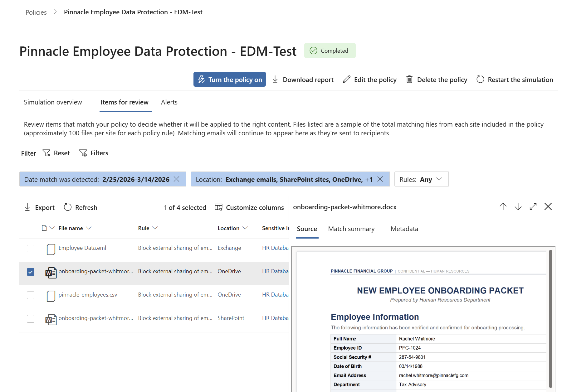Switch to the Match summary tab

click(351, 229)
